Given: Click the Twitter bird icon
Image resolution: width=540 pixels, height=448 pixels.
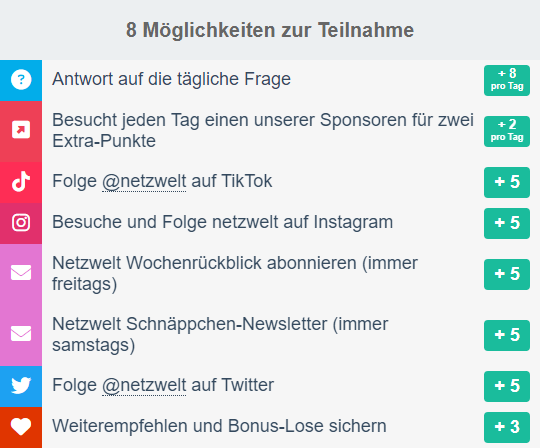Looking at the screenshot, I should click(21, 385).
